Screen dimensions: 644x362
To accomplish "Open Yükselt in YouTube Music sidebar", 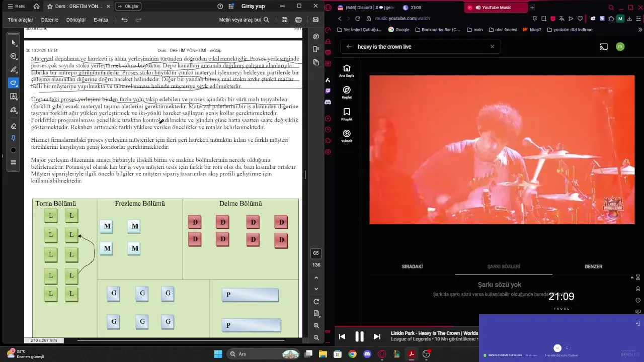I will (347, 136).
